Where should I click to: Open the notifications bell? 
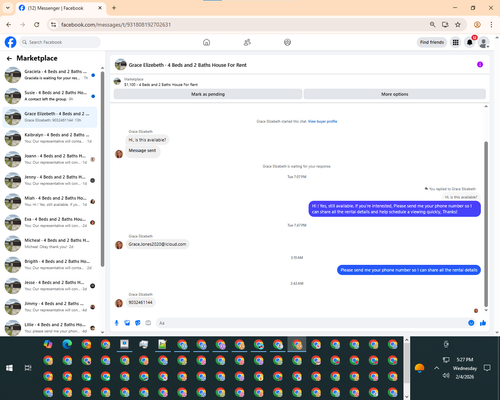pyautogui.click(x=470, y=42)
